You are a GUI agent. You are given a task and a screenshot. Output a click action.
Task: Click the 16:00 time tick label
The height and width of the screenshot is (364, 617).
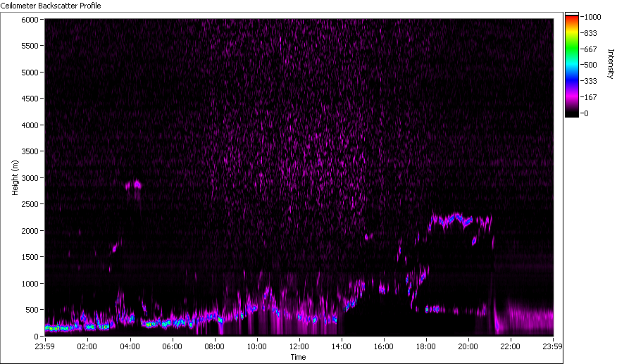click(x=383, y=346)
